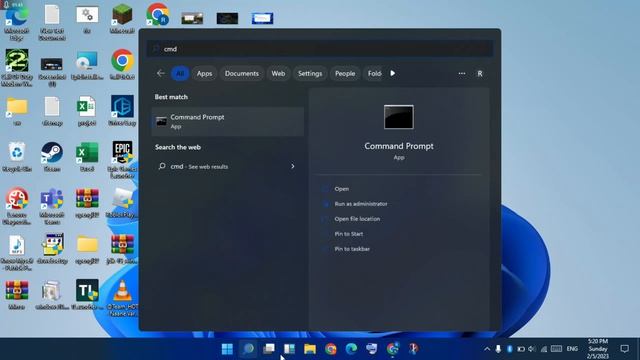Click the network signal tray icon

544,349
